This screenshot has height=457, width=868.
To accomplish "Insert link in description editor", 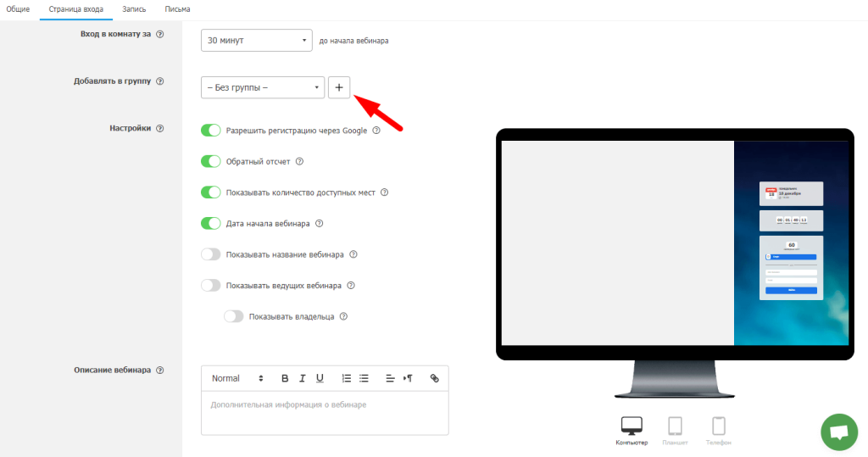I will coord(435,378).
